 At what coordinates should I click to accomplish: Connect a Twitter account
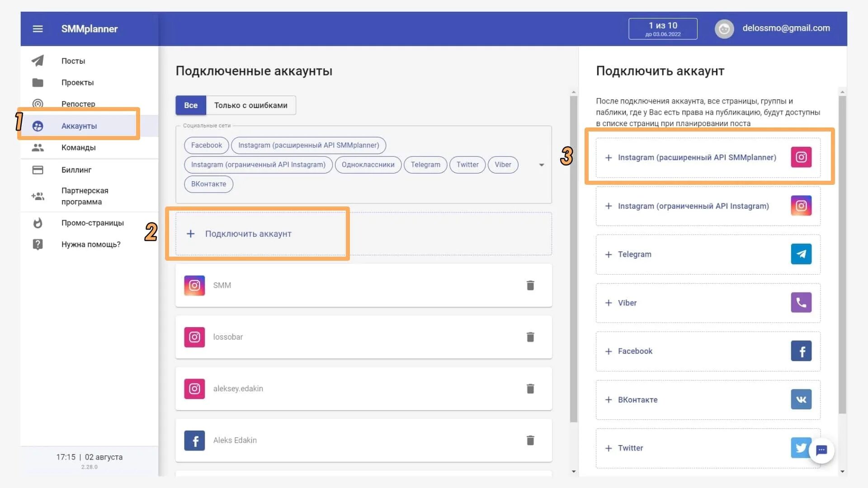[708, 448]
